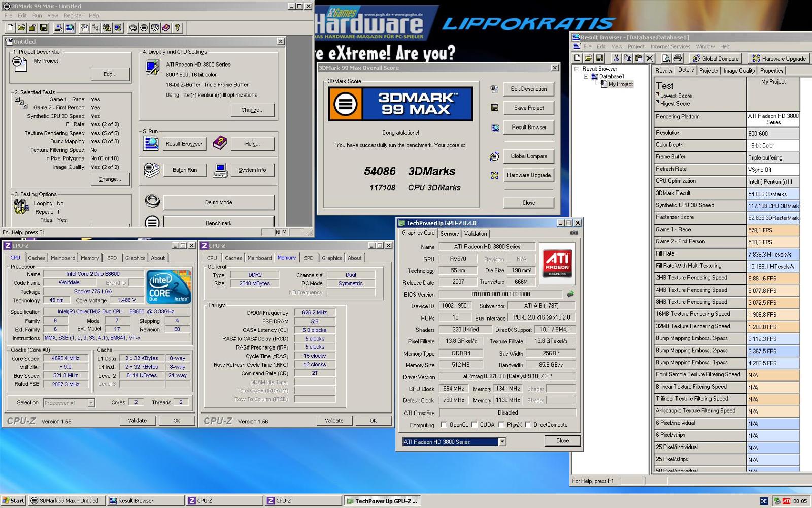Open Result Browser icon in 3DMark toolbar

pyautogui.click(x=70, y=28)
